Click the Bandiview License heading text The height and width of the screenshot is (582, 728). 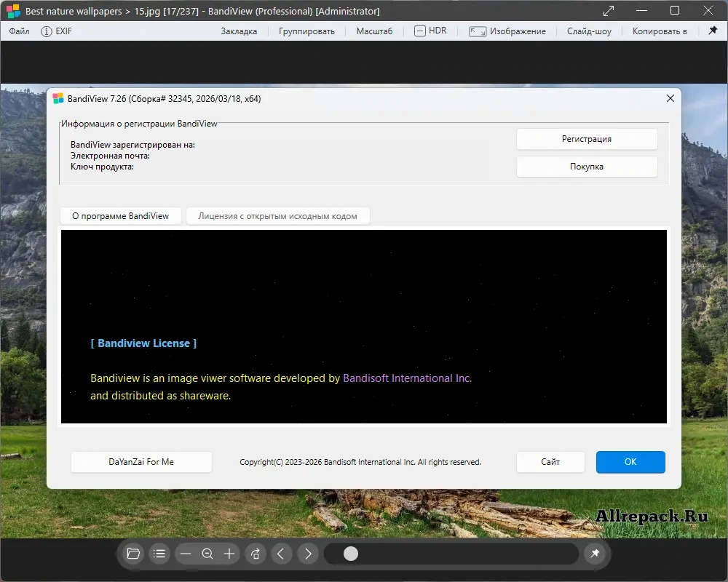[143, 343]
